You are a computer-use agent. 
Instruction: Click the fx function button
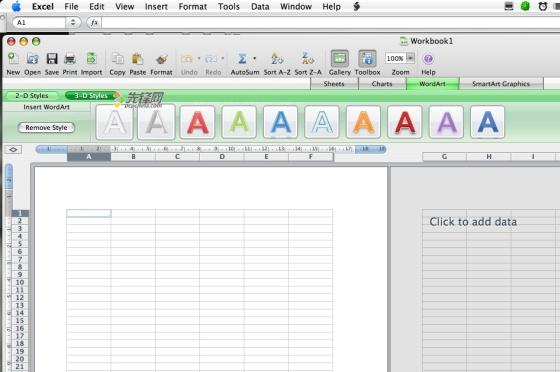[x=94, y=22]
